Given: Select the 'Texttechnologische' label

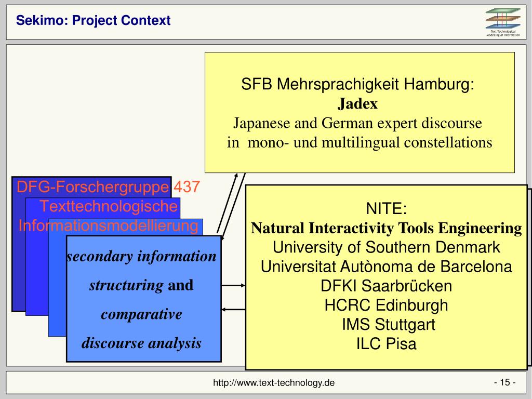Looking at the screenshot, I should (109, 206).
